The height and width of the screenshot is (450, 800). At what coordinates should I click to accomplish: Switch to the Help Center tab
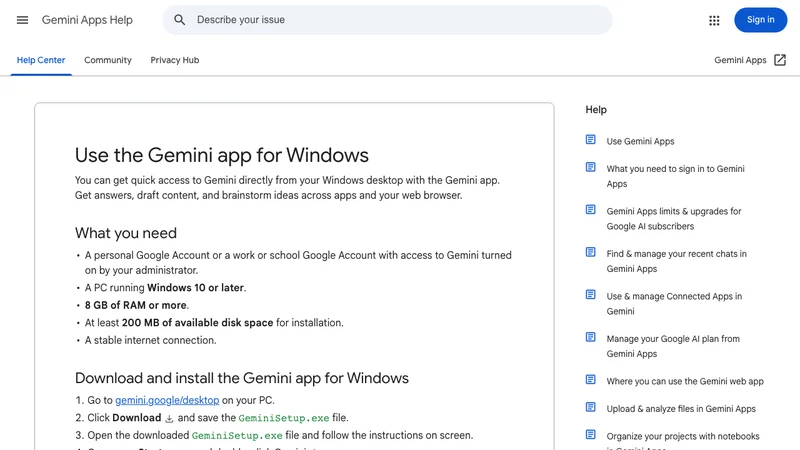point(41,60)
